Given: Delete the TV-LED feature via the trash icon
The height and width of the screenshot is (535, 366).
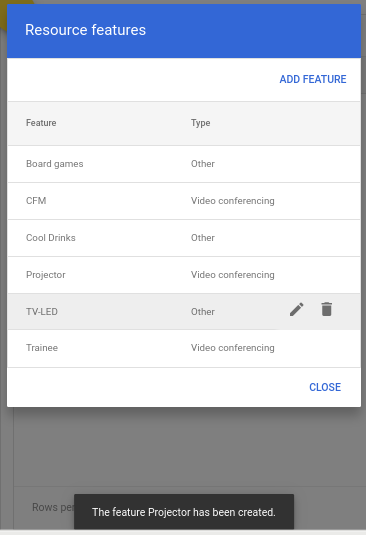Looking at the screenshot, I should tap(326, 309).
